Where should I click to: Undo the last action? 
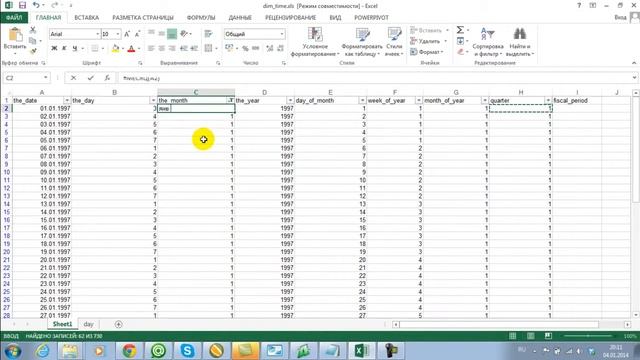36,5
